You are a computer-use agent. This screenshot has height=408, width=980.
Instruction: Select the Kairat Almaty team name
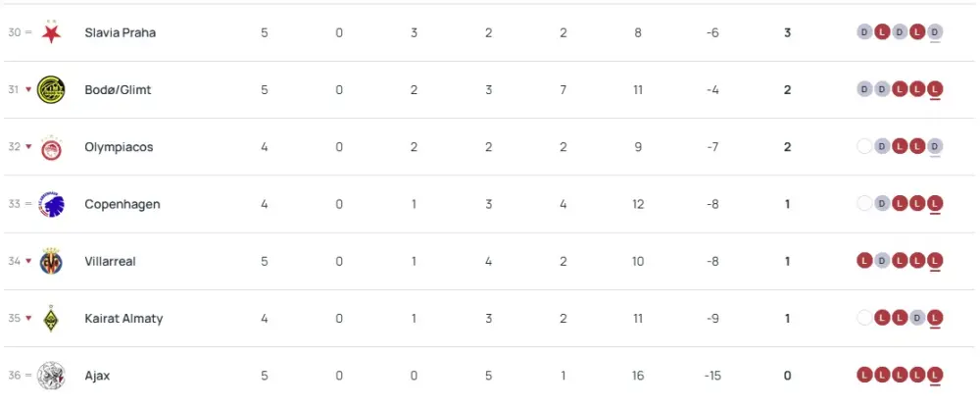(124, 319)
